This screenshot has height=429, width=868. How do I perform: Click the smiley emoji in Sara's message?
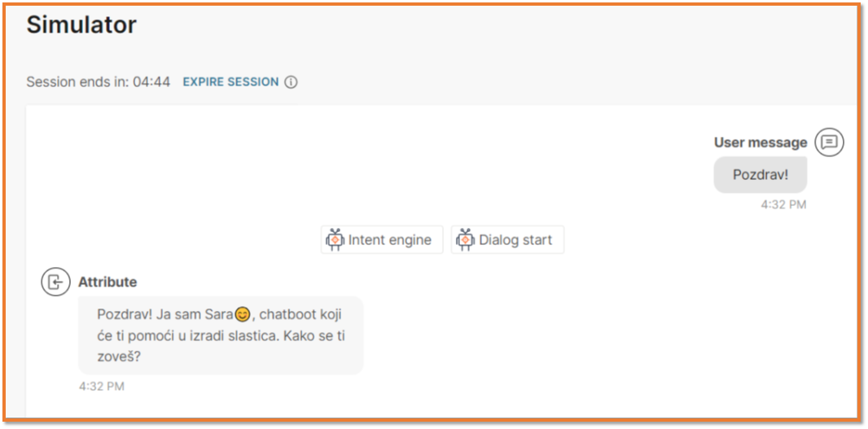242,314
